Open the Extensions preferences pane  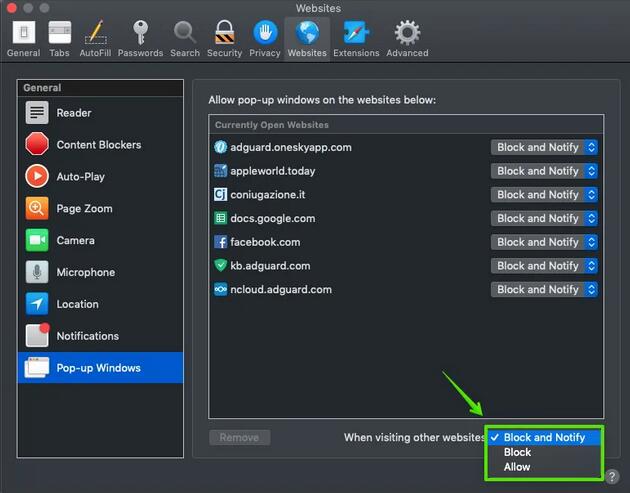pos(356,38)
